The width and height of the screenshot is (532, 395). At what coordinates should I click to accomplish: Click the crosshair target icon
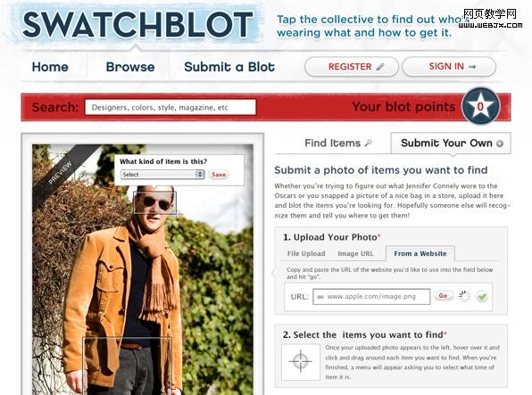pyautogui.click(x=300, y=362)
